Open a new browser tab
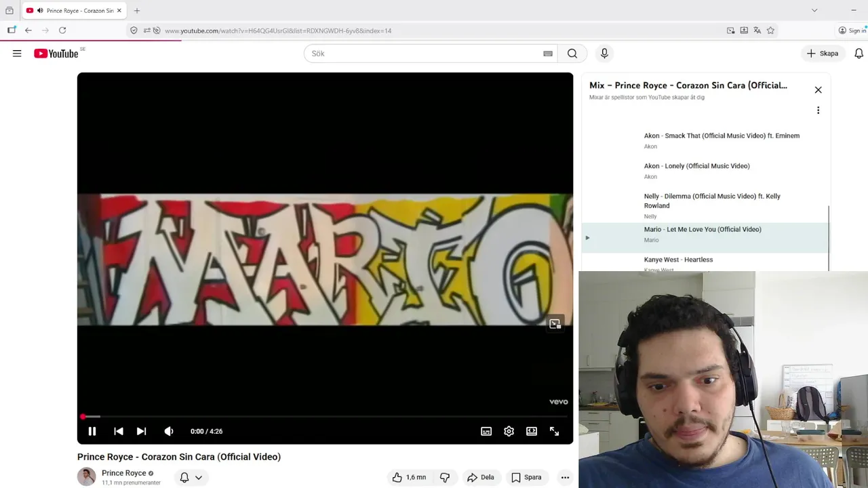 pyautogui.click(x=137, y=10)
